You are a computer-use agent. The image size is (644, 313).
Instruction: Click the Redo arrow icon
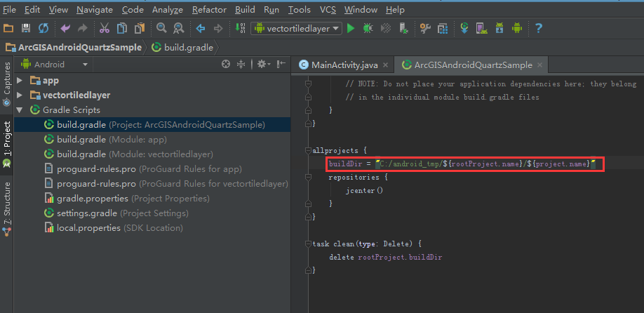click(x=83, y=28)
